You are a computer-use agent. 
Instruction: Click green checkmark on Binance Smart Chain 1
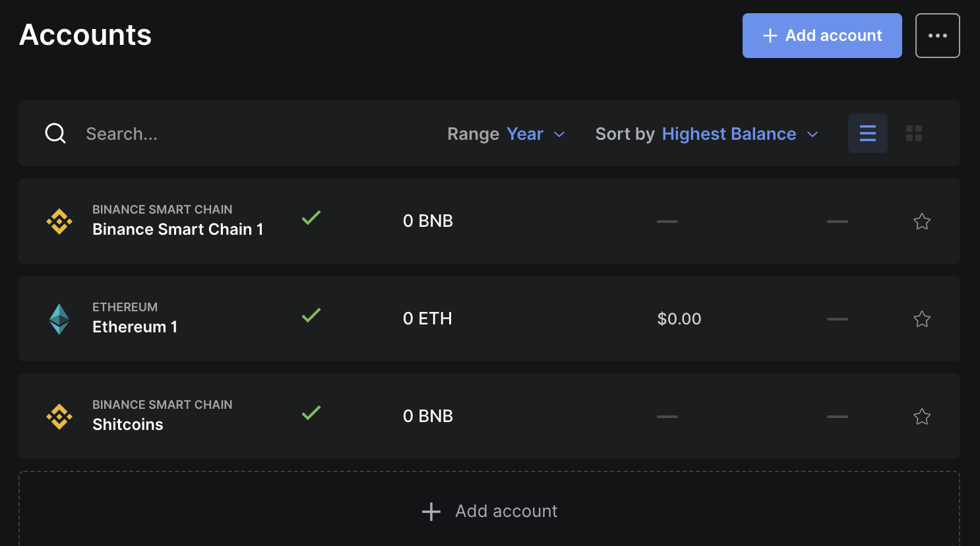(x=311, y=218)
